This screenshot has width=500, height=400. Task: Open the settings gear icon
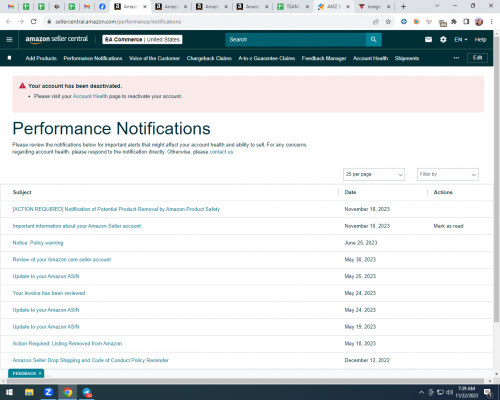tap(443, 39)
